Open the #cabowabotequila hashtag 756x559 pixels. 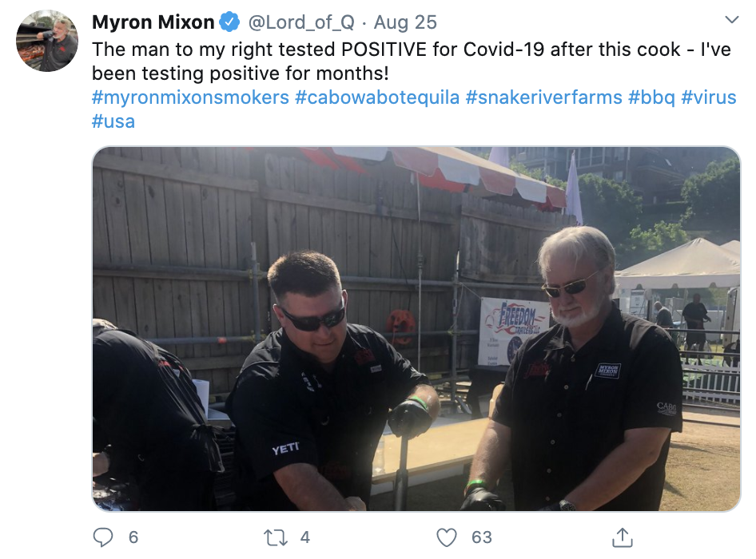pos(377,97)
